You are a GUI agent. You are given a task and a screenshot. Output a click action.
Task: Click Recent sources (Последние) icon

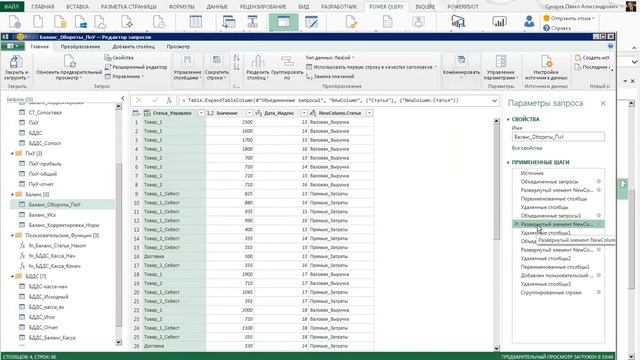click(x=578, y=67)
